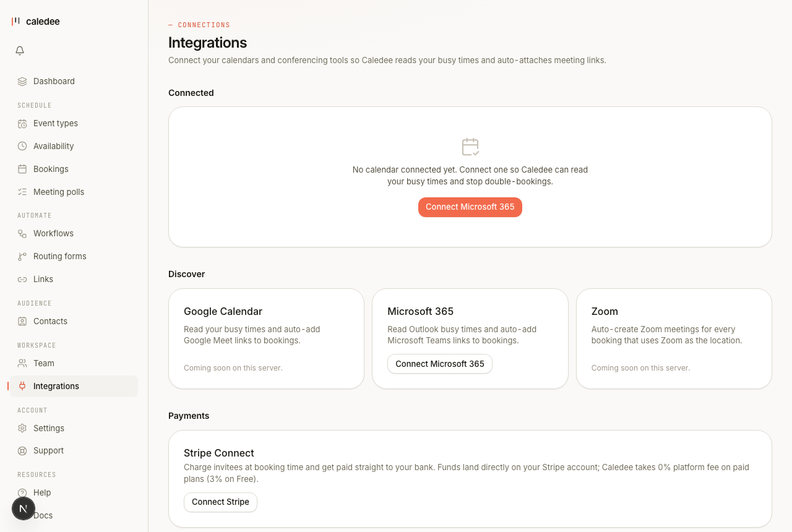Click orange Connect Microsoft 365 button
The image size is (792, 532).
coord(470,207)
